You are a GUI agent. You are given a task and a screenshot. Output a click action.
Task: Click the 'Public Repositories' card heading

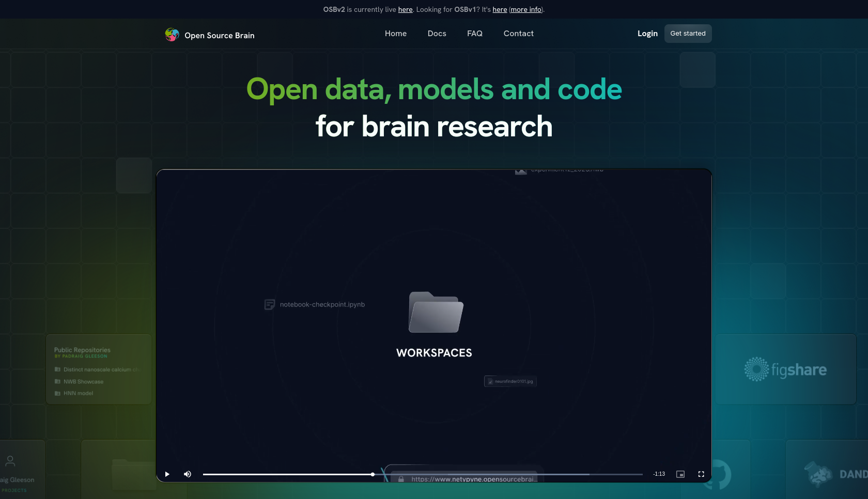coord(82,350)
